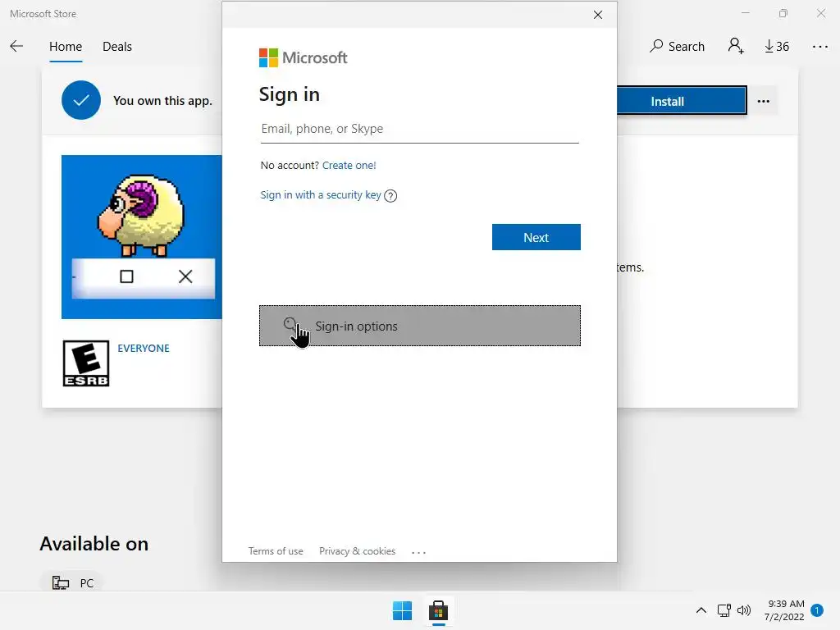Open the Home tab in Microsoft Store

point(66,47)
